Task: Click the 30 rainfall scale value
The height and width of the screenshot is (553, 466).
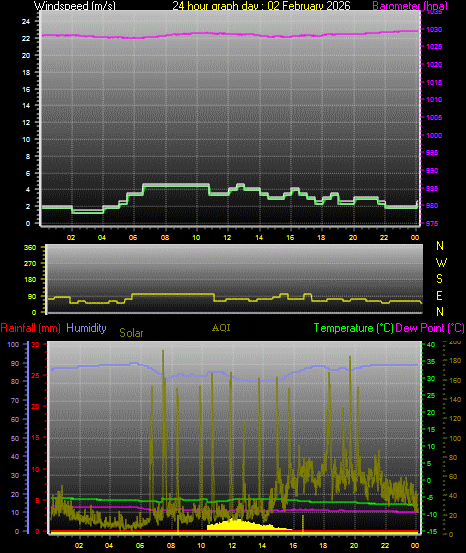Action: coord(35,345)
